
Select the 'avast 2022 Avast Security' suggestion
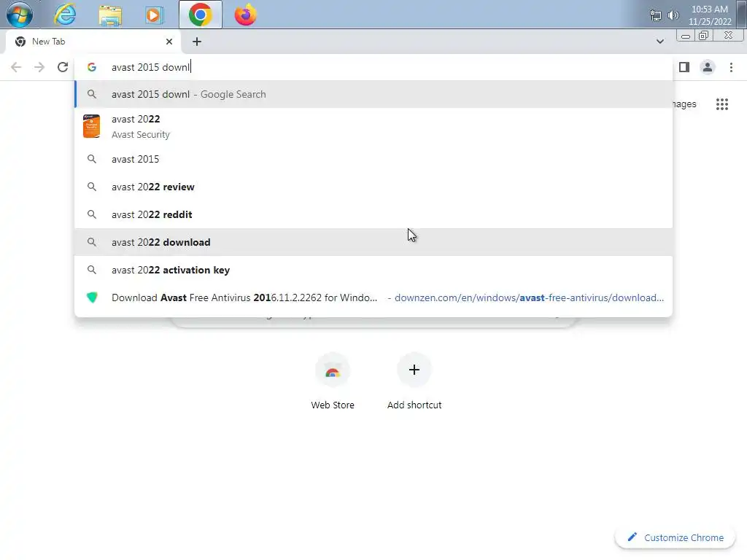pyautogui.click(x=373, y=127)
